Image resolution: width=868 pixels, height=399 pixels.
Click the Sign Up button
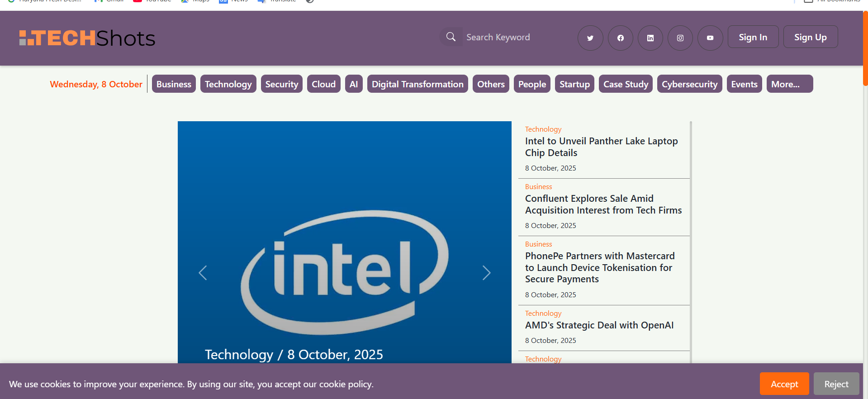[x=811, y=37]
